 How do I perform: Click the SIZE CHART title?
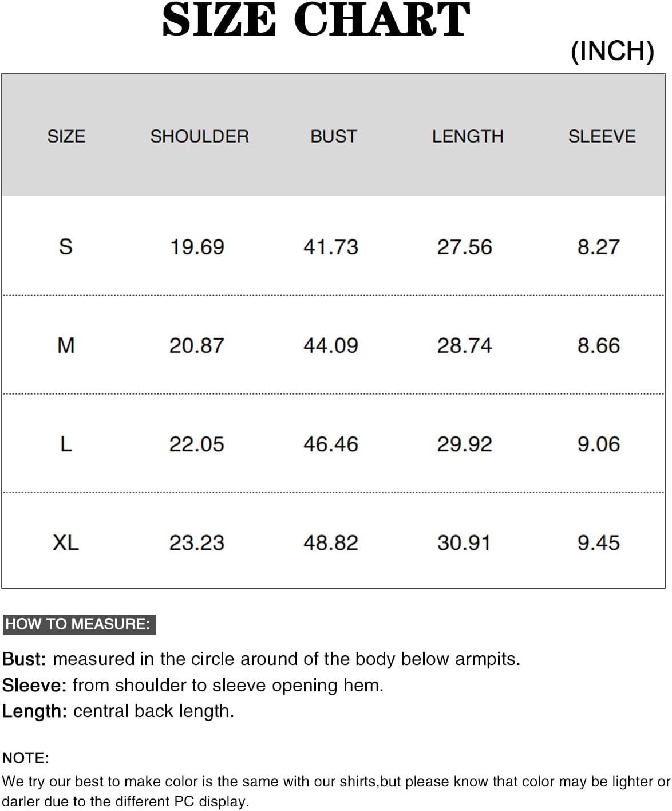coord(316,21)
